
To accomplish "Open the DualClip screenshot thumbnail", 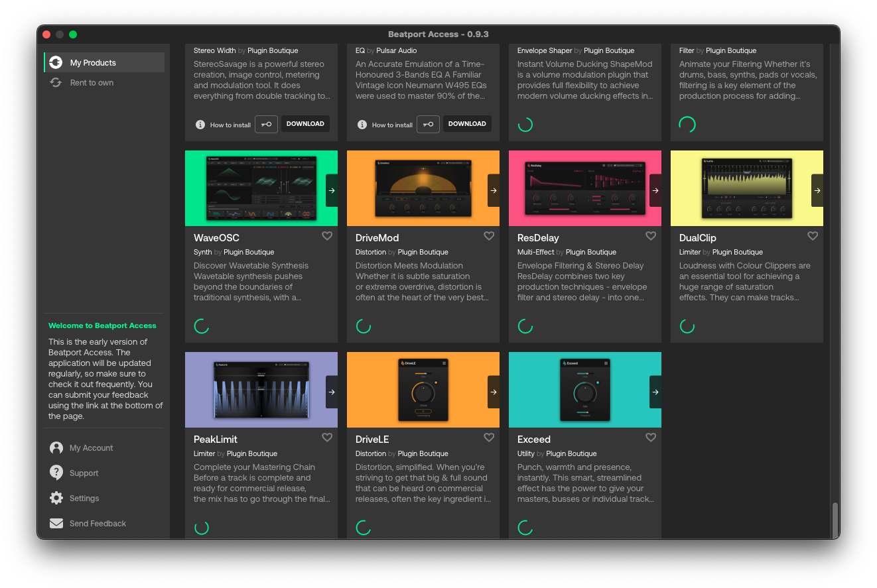I will click(x=747, y=188).
